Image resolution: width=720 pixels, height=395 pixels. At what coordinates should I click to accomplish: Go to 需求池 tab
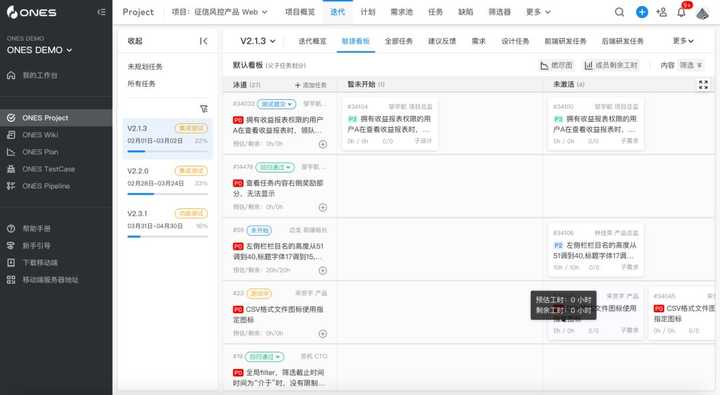click(x=401, y=12)
